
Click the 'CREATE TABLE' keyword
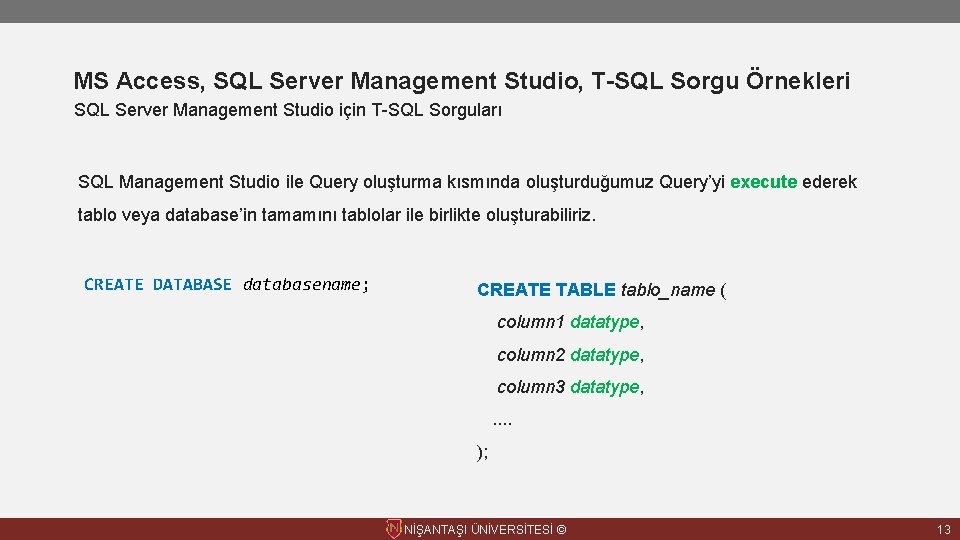546,290
